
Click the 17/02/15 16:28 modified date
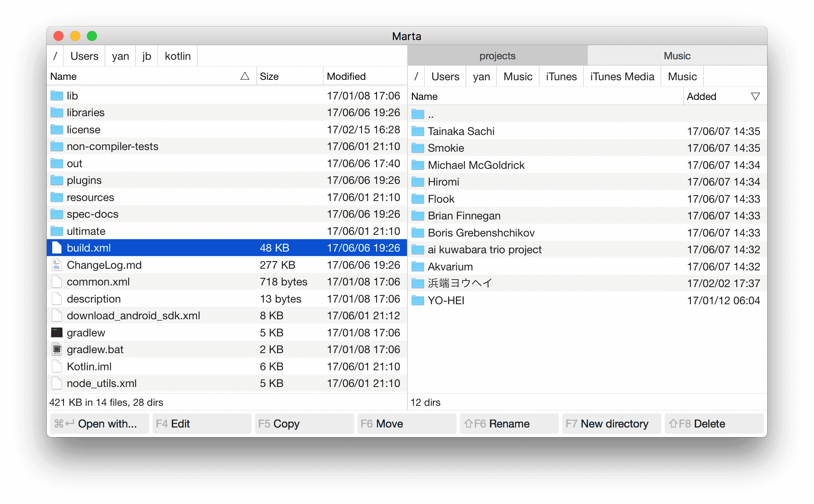[364, 130]
